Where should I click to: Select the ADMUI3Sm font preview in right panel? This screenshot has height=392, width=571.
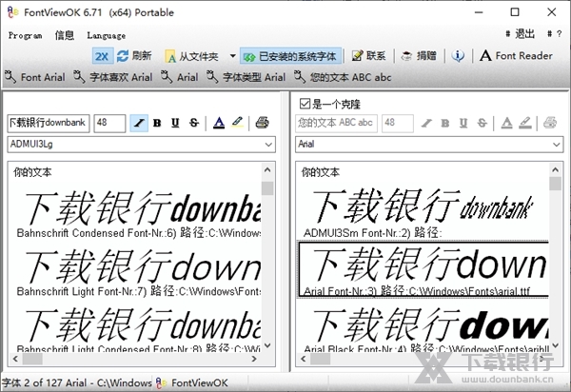[x=423, y=212]
